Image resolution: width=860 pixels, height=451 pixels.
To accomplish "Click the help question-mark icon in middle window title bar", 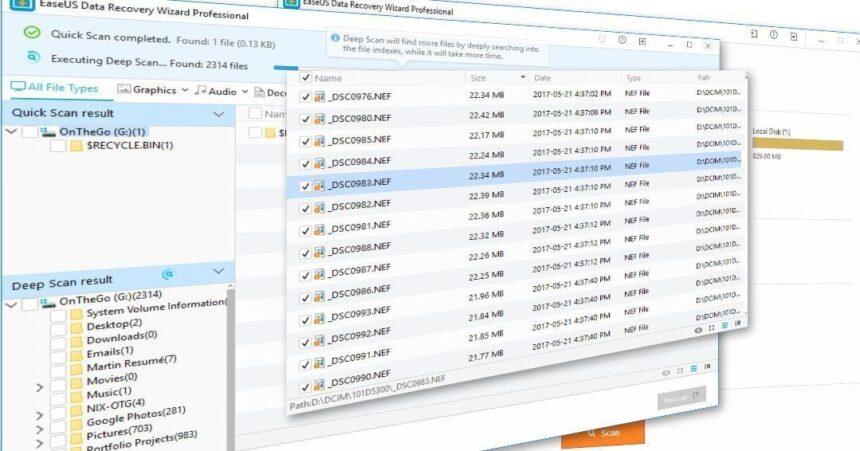I will click(x=622, y=40).
